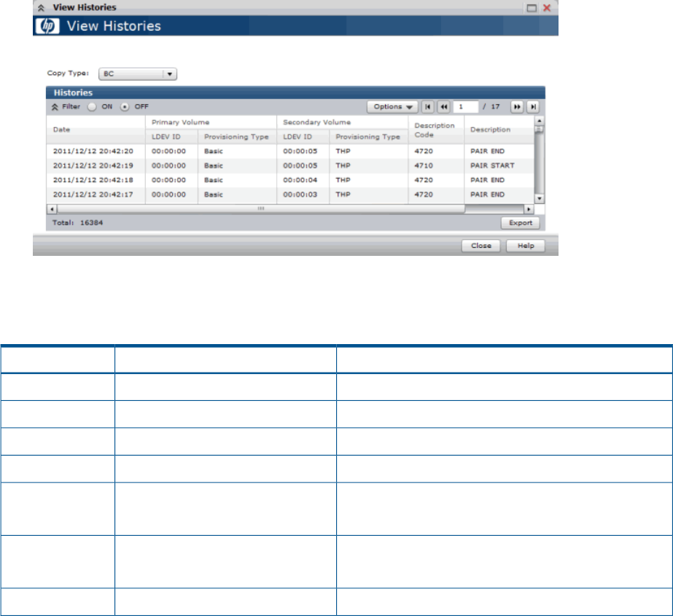Image resolution: width=673 pixels, height=616 pixels.
Task: Click the table scroll down arrow
Action: [540, 199]
